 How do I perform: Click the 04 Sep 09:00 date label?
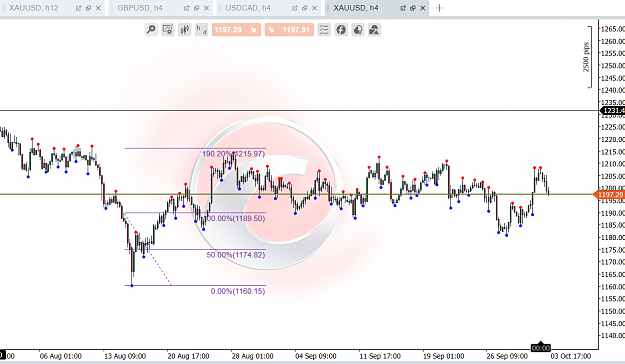pos(316,356)
